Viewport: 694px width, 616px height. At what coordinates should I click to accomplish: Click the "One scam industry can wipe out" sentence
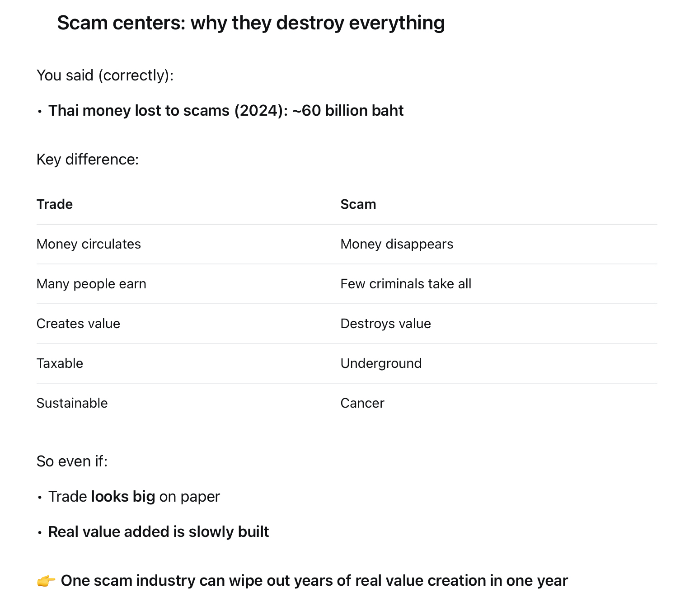pos(314,581)
